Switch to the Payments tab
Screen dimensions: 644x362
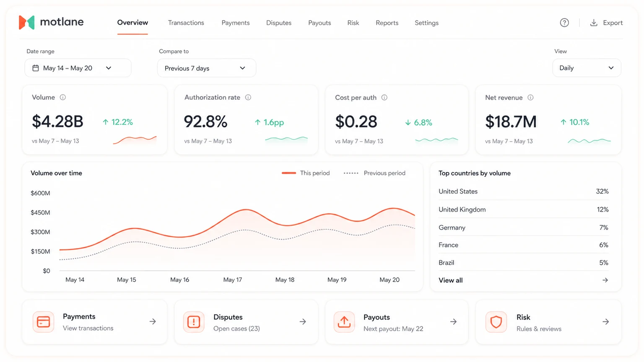click(x=236, y=23)
